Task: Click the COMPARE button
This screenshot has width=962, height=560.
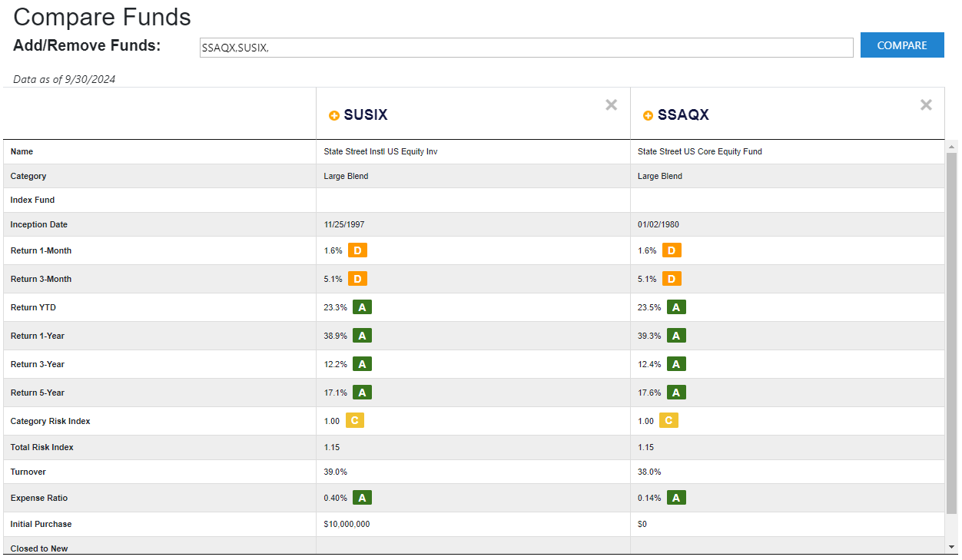Action: [x=902, y=45]
